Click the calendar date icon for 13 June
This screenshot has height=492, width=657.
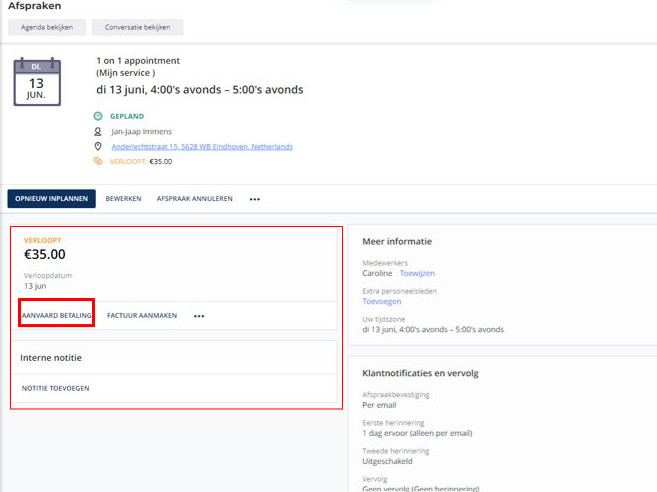(37, 82)
